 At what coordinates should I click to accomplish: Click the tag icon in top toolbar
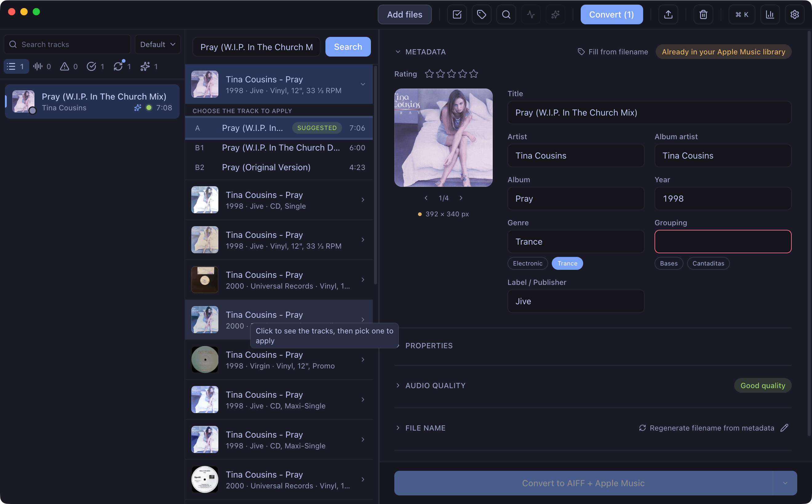click(481, 14)
